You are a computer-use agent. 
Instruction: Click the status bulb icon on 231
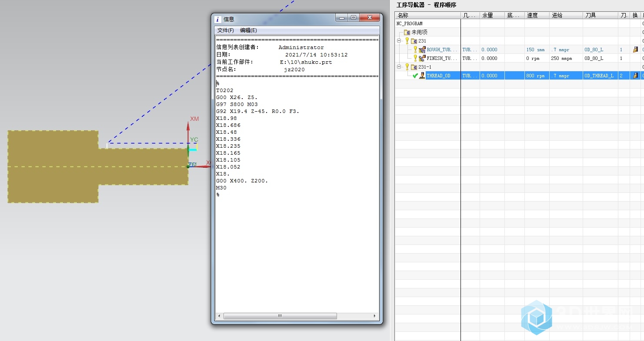(x=407, y=41)
